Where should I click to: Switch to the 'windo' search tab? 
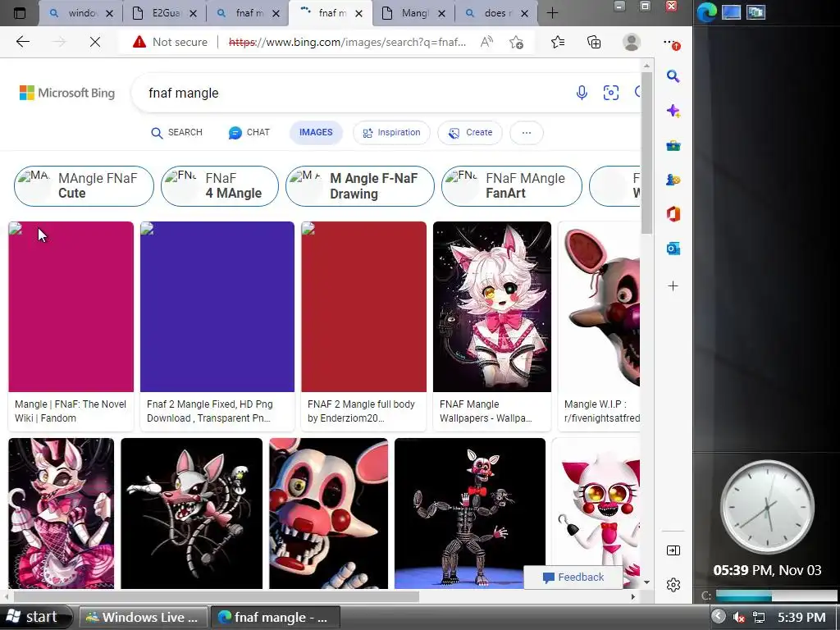pyautogui.click(x=81, y=13)
